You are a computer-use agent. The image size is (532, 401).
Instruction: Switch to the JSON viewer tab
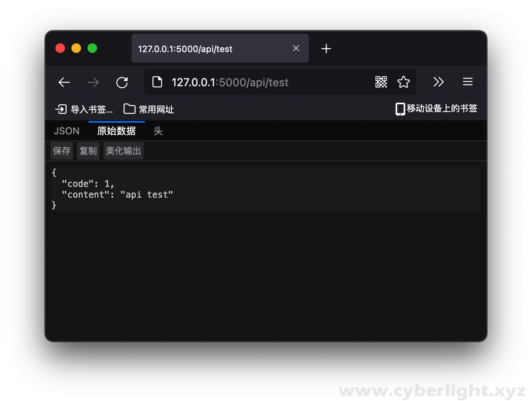click(x=67, y=131)
